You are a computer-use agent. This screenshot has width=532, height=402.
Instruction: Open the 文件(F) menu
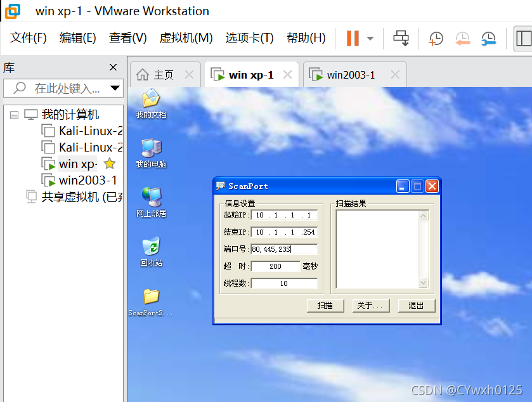coord(28,37)
